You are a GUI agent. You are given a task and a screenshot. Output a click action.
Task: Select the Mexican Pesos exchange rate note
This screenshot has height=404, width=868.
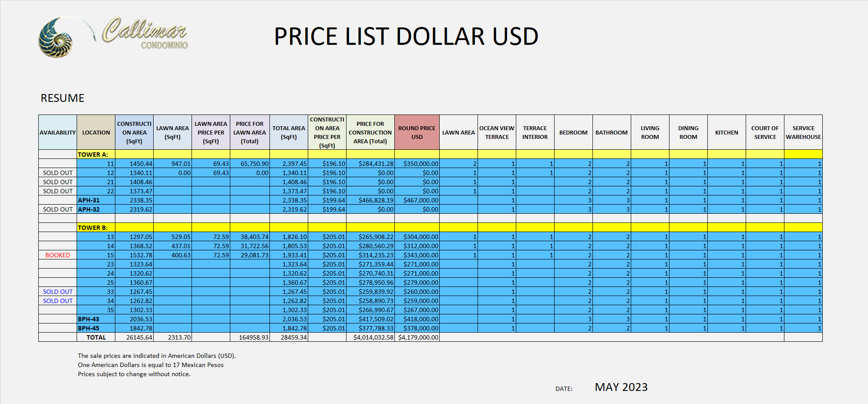pyautogui.click(x=151, y=365)
